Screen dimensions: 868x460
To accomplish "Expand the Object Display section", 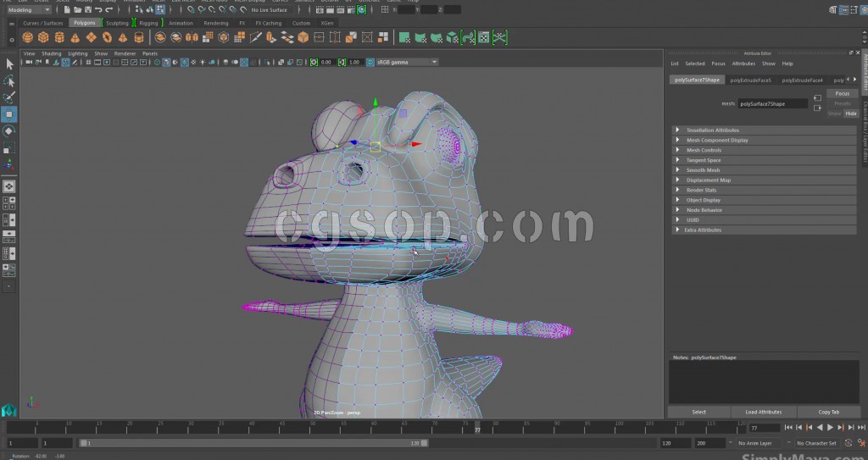I will pos(764,200).
